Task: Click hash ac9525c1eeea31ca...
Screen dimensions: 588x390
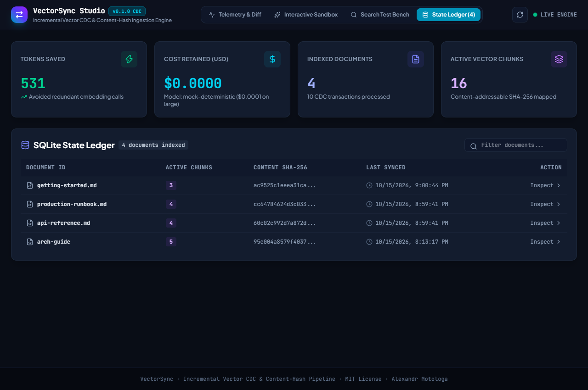Action: coord(284,185)
